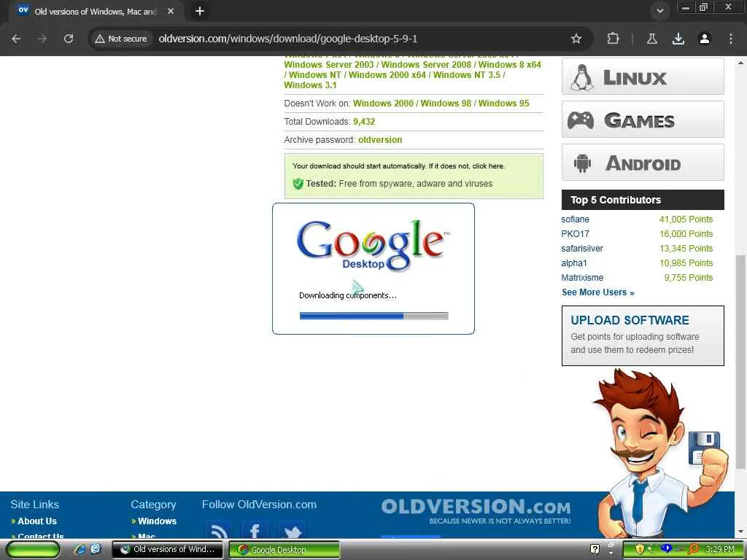Click the Downloading components status text
747x560 pixels.
[348, 295]
